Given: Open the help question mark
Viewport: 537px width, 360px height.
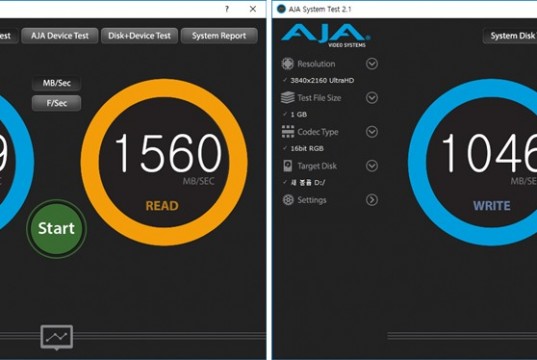Looking at the screenshot, I should (227, 9).
